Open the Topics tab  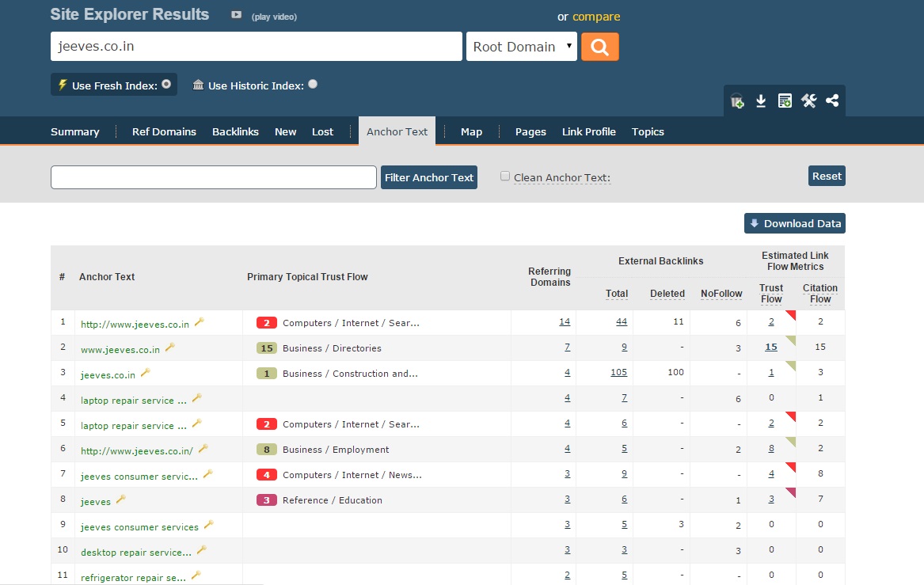[648, 132]
